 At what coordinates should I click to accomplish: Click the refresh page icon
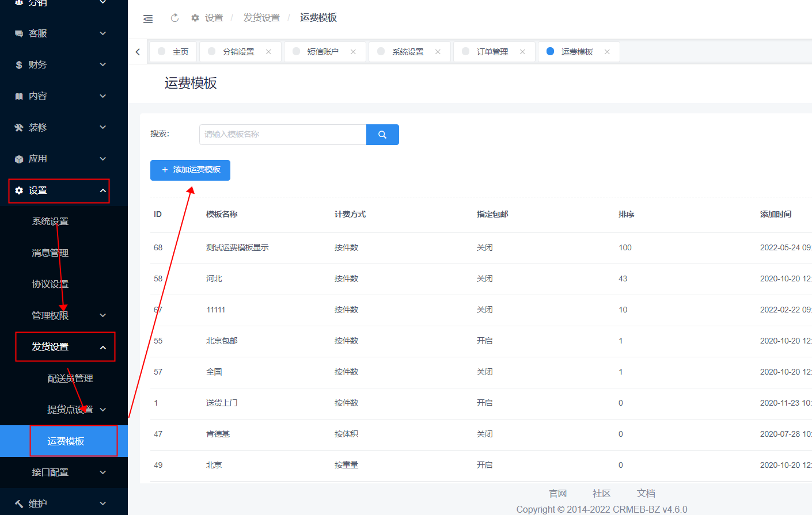click(174, 18)
